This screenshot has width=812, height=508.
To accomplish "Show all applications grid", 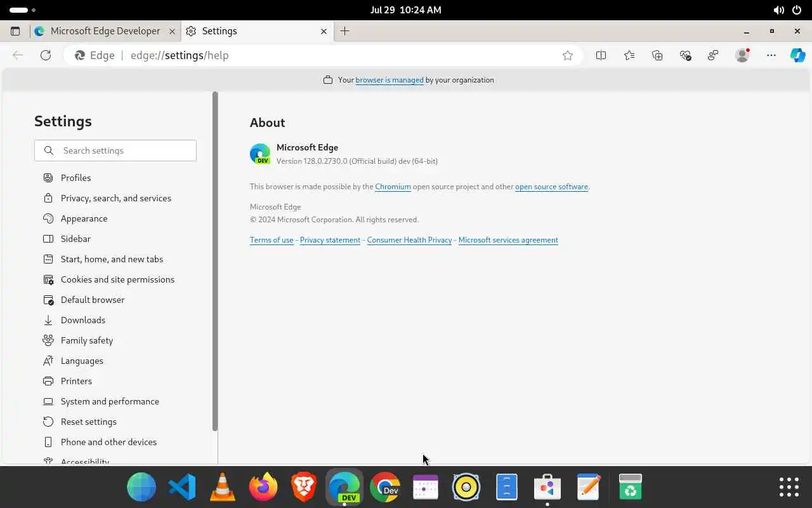I will click(789, 487).
